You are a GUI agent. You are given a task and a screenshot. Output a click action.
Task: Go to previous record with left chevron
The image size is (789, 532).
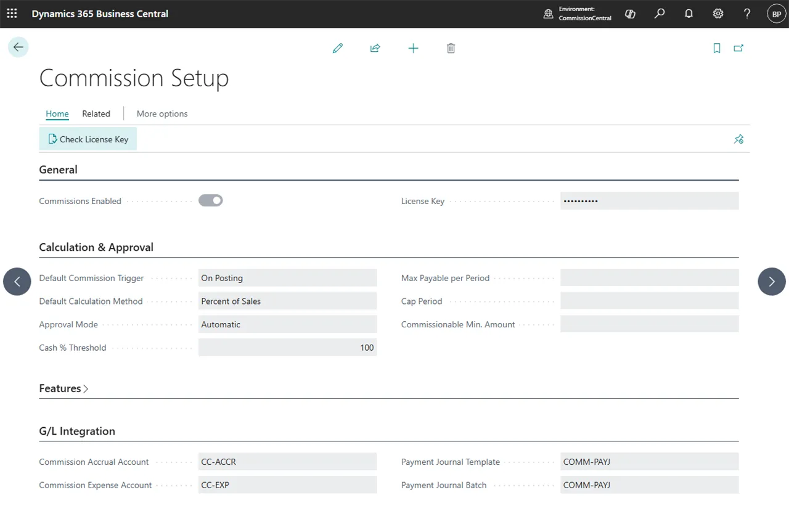tap(17, 282)
